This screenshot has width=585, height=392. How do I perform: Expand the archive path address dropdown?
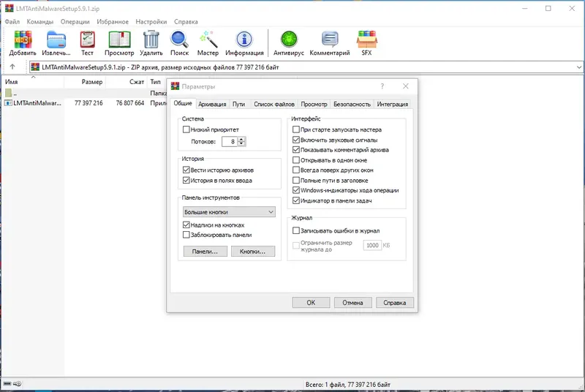(578, 67)
